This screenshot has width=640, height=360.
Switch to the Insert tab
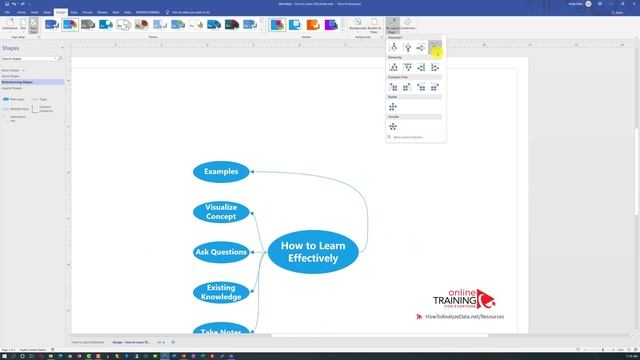coord(34,13)
